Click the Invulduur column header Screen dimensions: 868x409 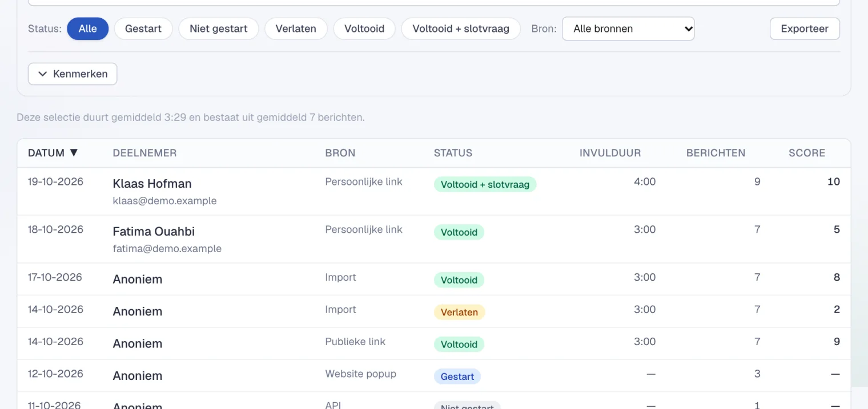[x=610, y=153]
